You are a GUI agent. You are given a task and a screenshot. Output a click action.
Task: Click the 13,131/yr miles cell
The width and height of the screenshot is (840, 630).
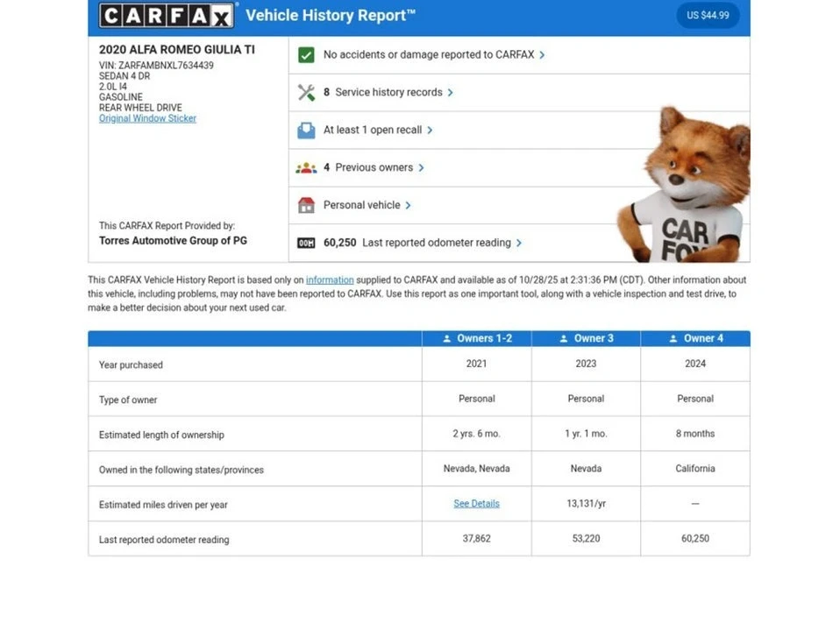[586, 504]
